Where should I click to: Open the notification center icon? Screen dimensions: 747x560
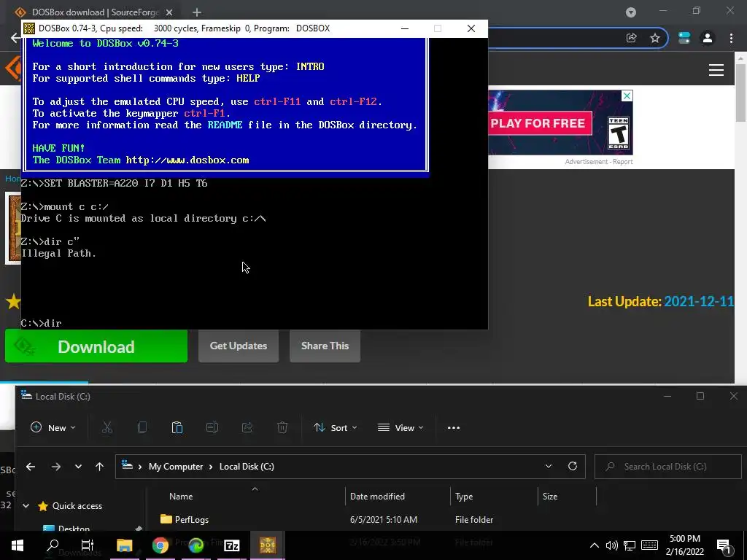click(x=724, y=546)
